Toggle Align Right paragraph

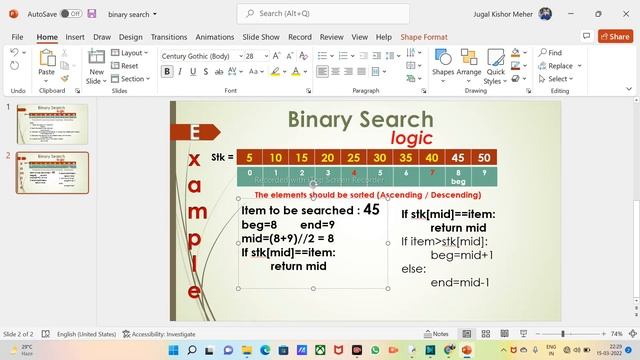tap(348, 72)
